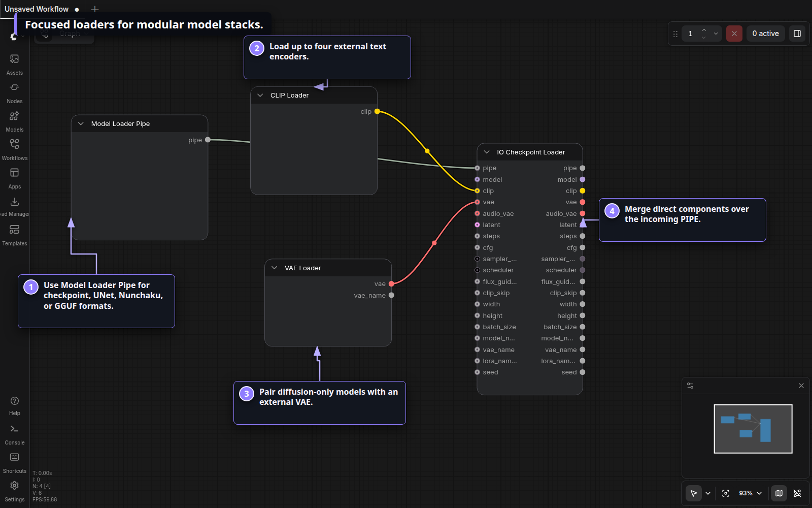Open the batch count dropdown chevron
The height and width of the screenshot is (508, 812).
[716, 34]
